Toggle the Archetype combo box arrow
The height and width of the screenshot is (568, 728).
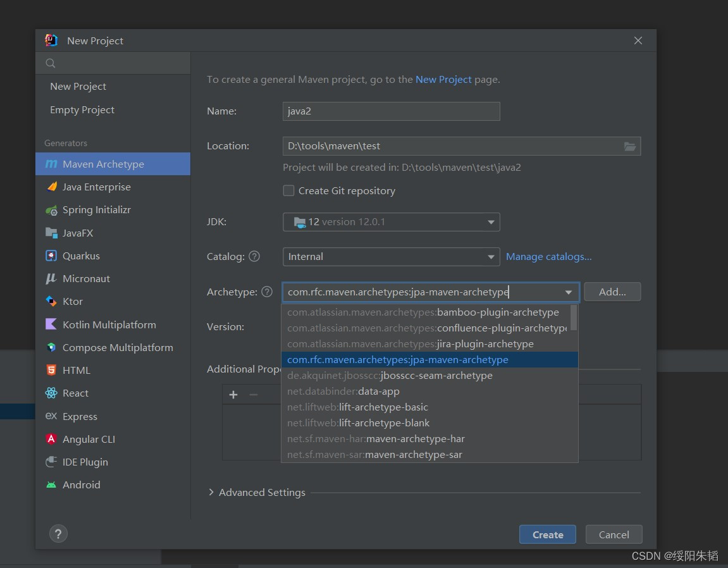568,292
